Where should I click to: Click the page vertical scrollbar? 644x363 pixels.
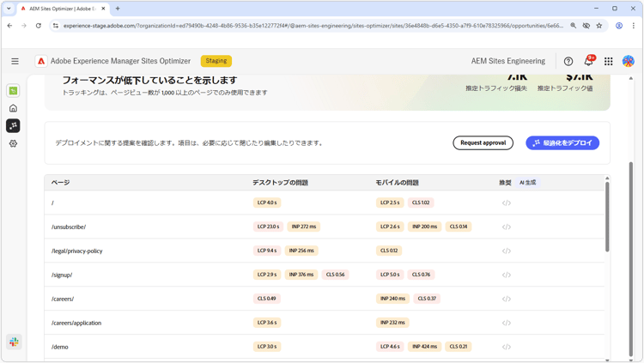pyautogui.click(x=631, y=258)
